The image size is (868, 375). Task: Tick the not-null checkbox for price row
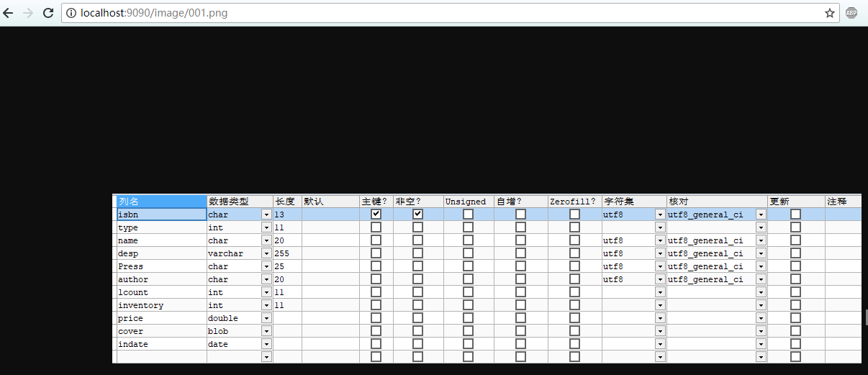pyautogui.click(x=417, y=318)
